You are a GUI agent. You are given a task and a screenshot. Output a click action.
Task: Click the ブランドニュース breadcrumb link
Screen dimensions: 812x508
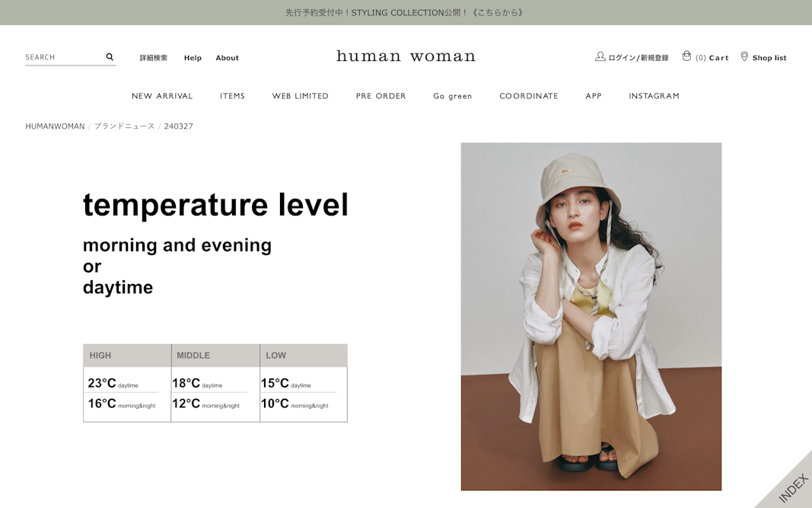point(125,126)
